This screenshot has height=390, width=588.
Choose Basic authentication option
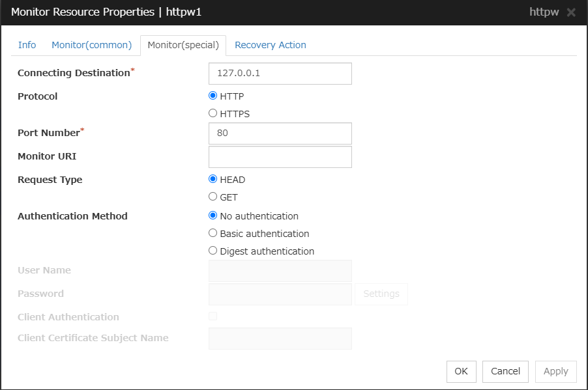[213, 233]
